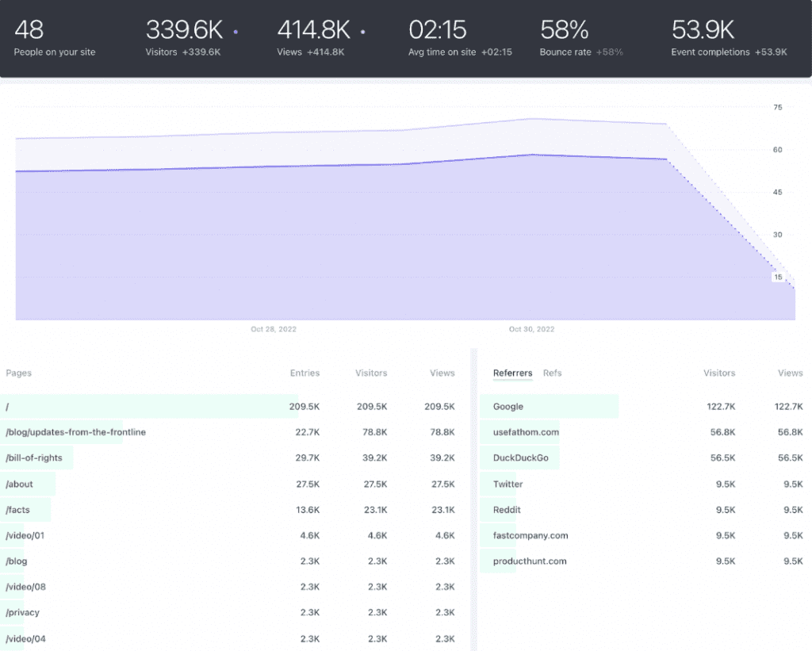Click the Oct 28, 2022 chart date label
This screenshot has width=812, height=651.
click(274, 329)
